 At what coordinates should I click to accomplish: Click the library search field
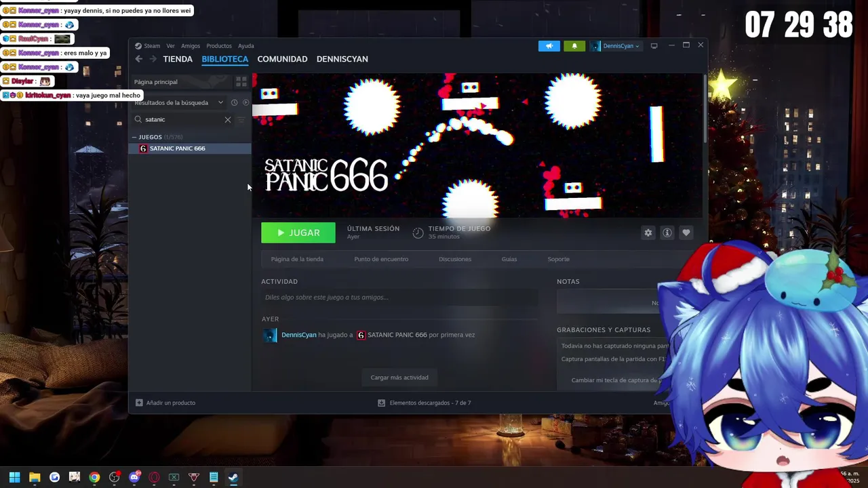pos(183,119)
